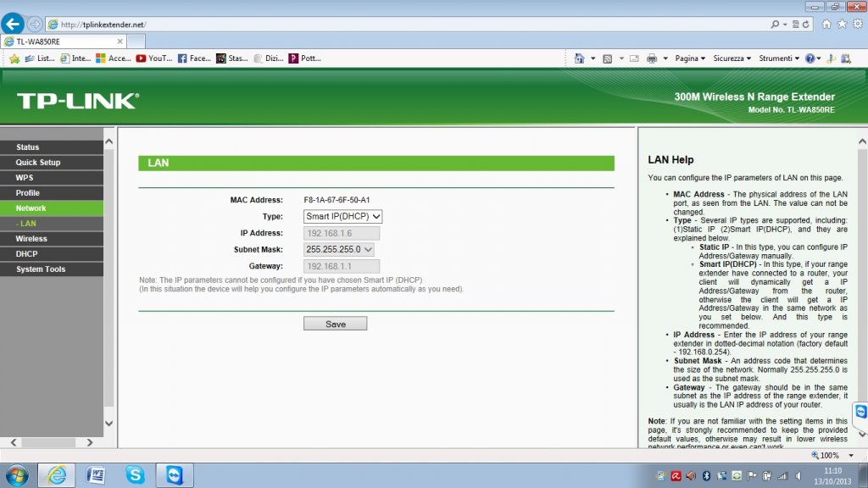Viewport: 868px width, 488px height.
Task: Click the Add to Favorites bar star icon
Action: coord(14,58)
